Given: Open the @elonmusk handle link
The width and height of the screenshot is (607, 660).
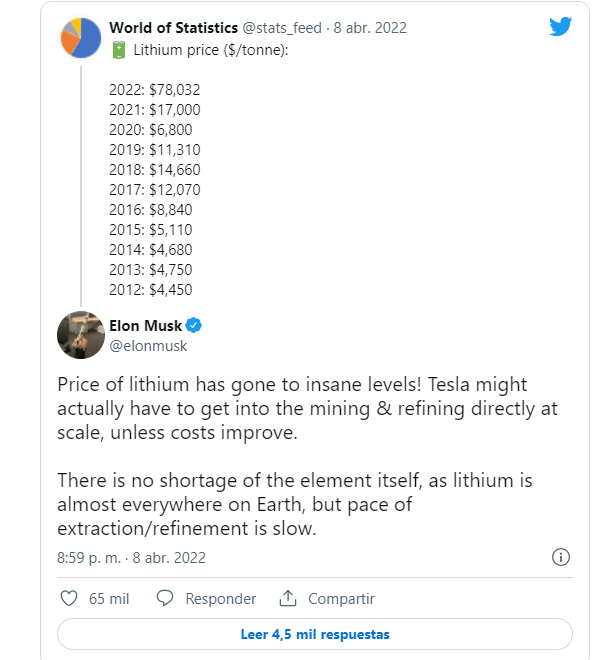Looking at the screenshot, I should [x=148, y=346].
